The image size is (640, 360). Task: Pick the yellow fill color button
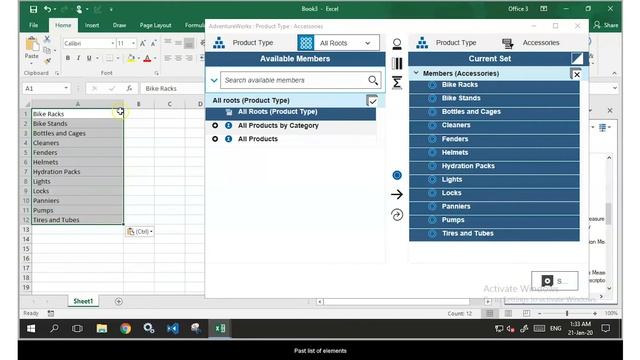pyautogui.click(x=131, y=58)
